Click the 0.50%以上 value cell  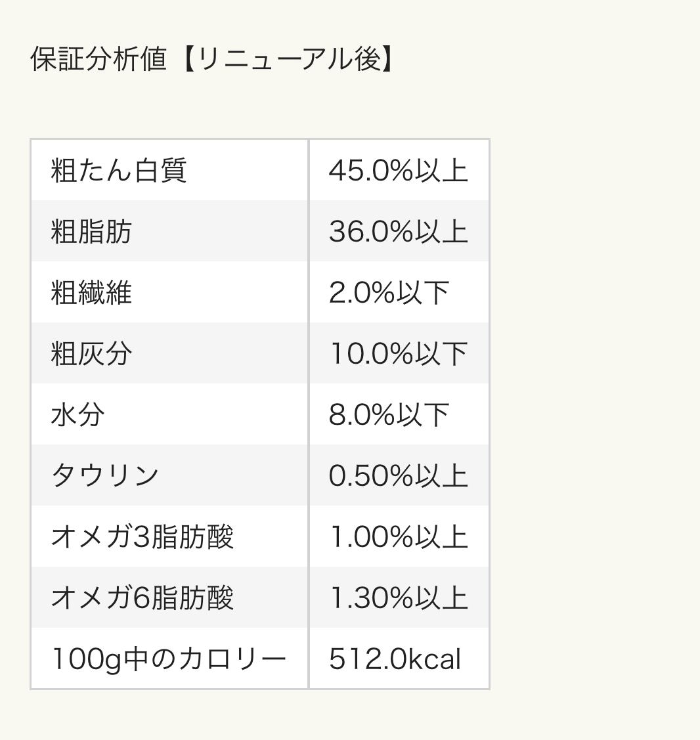pos(398,475)
